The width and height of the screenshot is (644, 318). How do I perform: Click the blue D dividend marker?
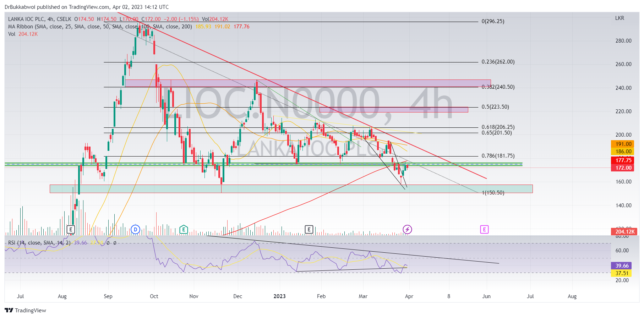pyautogui.click(x=135, y=230)
